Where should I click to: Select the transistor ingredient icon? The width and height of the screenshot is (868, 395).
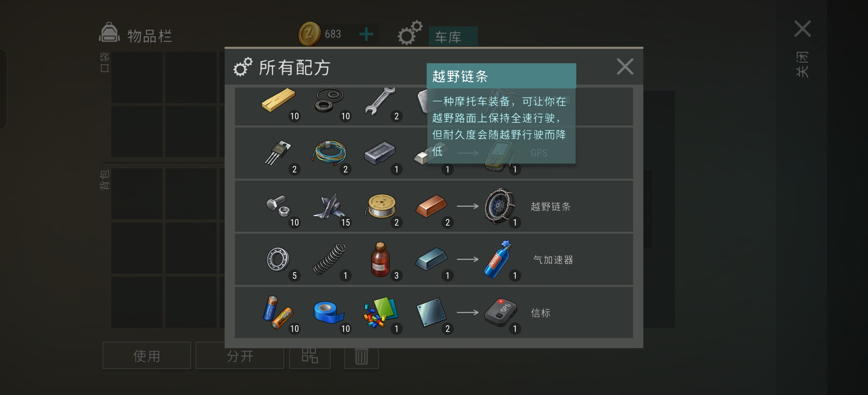click(x=278, y=153)
